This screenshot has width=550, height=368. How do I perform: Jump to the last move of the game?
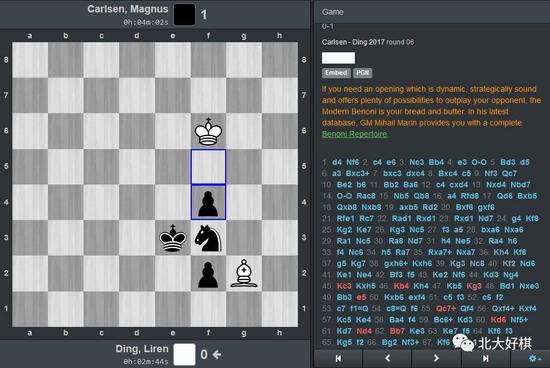tap(485, 358)
